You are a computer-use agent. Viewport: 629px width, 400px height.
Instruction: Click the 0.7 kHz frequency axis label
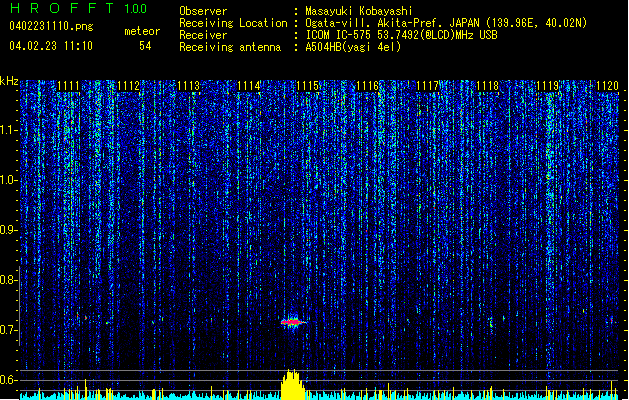(x=9, y=330)
